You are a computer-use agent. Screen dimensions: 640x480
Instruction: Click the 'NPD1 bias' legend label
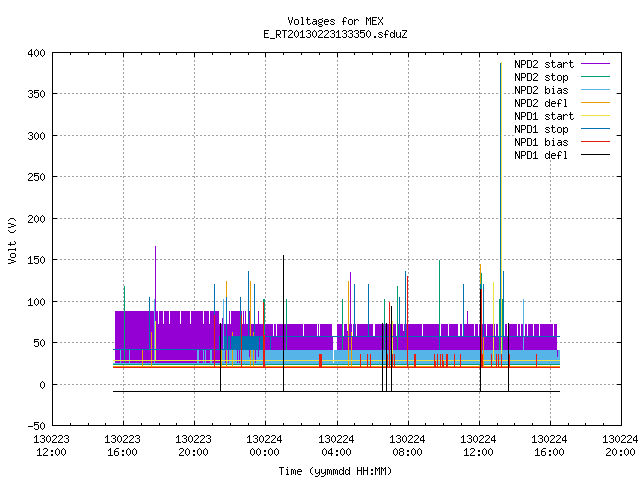pyautogui.click(x=541, y=142)
